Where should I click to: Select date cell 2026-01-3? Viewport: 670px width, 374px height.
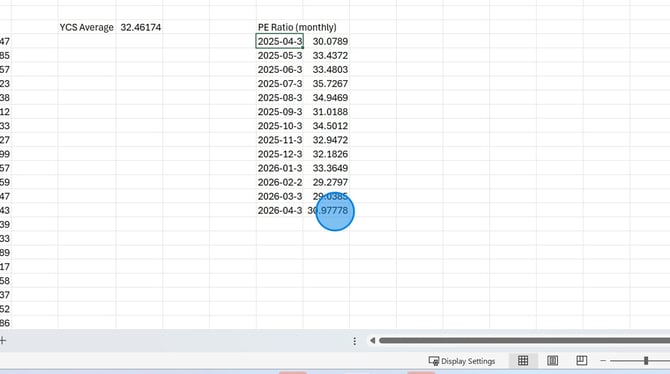(280, 168)
